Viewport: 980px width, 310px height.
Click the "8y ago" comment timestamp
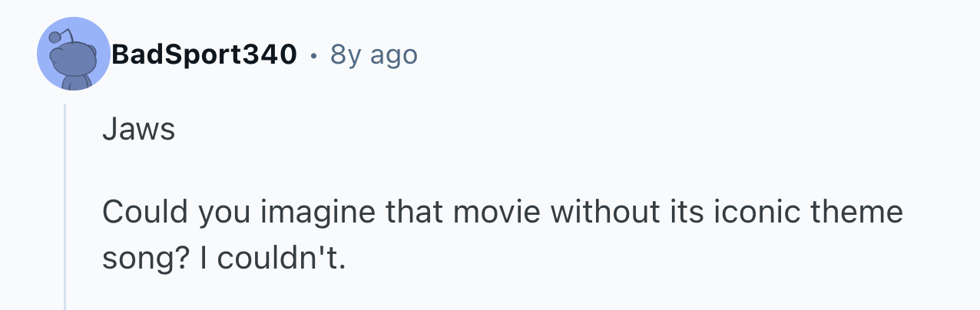373,54
